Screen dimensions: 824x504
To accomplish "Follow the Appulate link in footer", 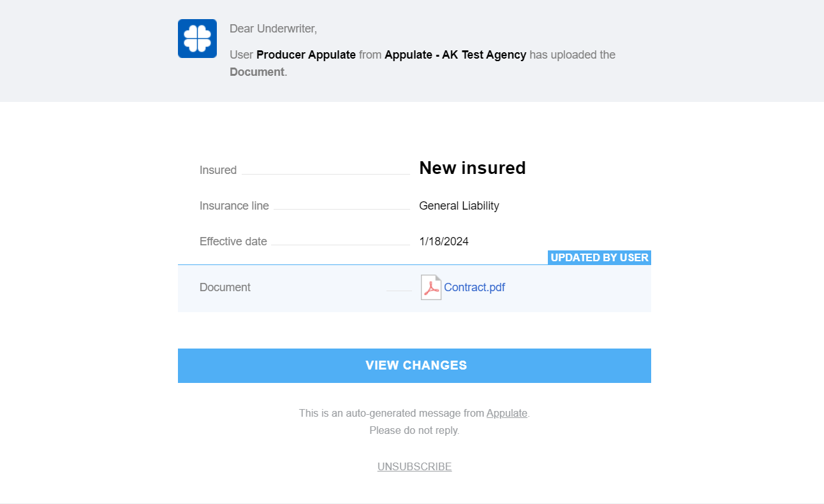I will (x=506, y=413).
